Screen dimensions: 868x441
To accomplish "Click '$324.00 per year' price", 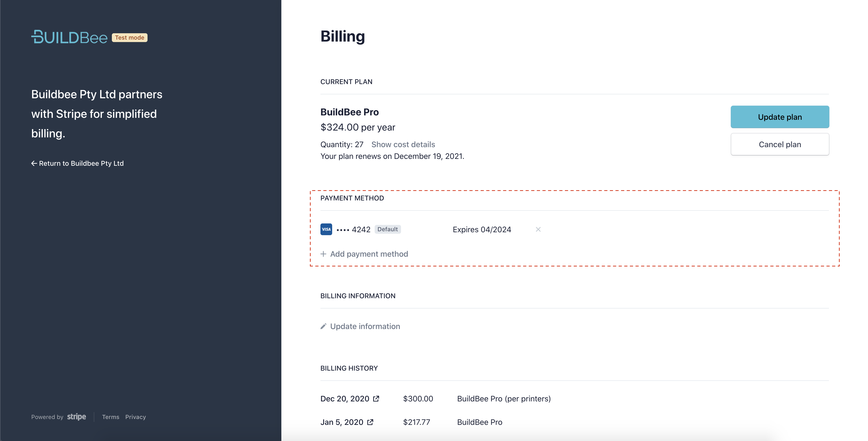I will click(358, 127).
